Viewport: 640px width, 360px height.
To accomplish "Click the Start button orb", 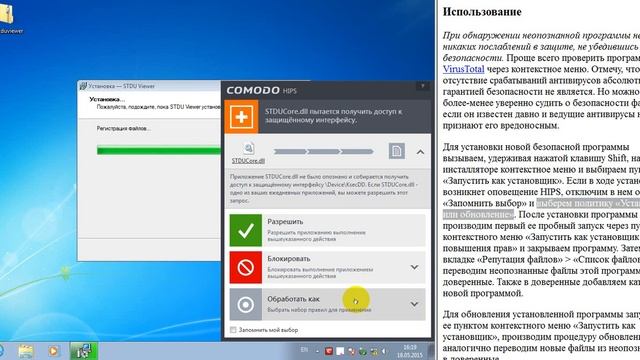I will [x=1, y=351].
